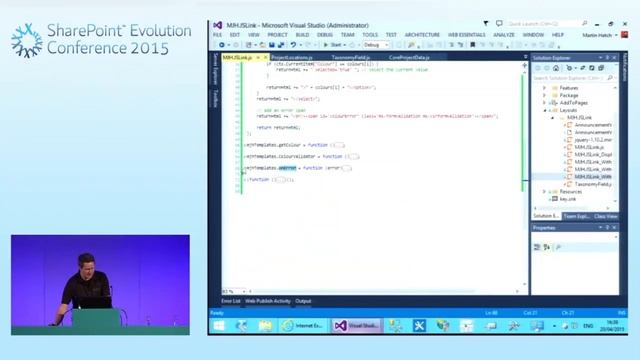
Task: Click the Start debugging button
Action: (x=333, y=45)
